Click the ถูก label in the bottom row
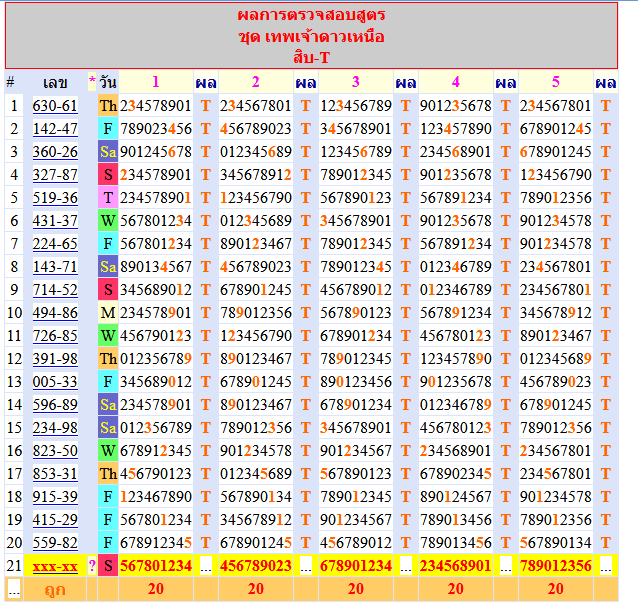638x613 pixels. pos(54,589)
